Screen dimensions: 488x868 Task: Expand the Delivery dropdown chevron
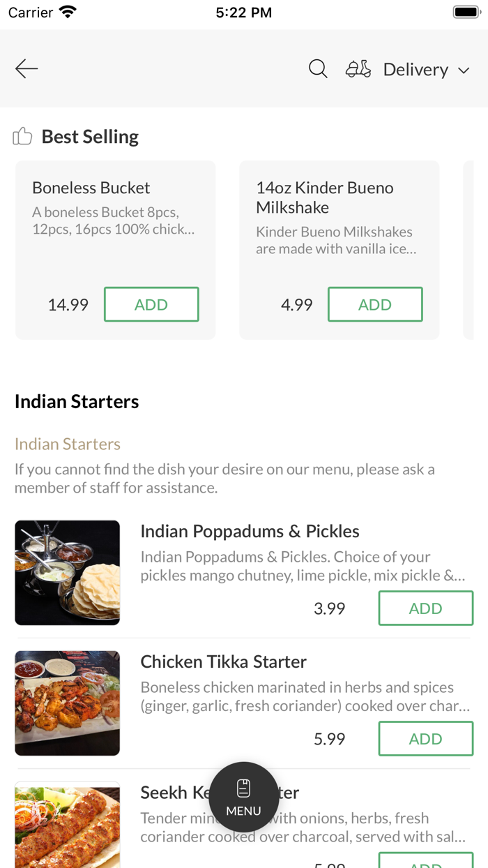[464, 70]
